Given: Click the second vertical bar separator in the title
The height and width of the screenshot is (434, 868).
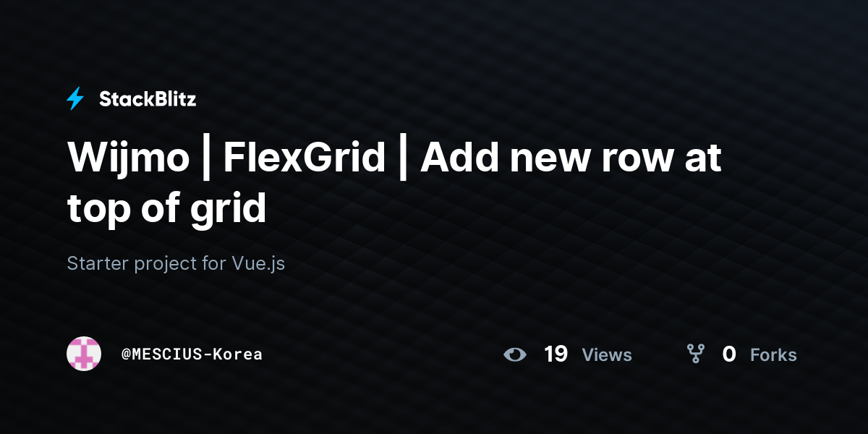Looking at the screenshot, I should 403,159.
